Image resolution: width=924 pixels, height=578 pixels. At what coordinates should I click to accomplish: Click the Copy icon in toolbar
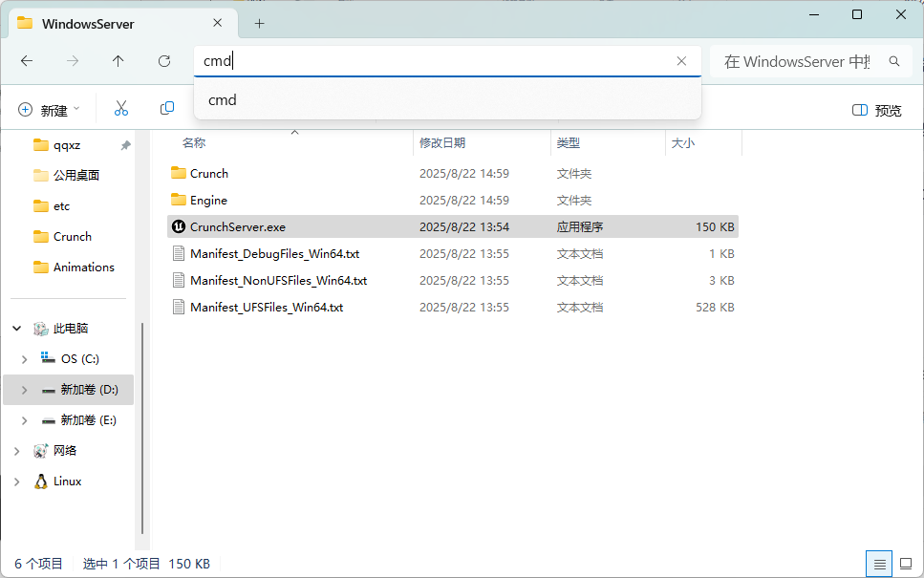pyautogui.click(x=167, y=110)
